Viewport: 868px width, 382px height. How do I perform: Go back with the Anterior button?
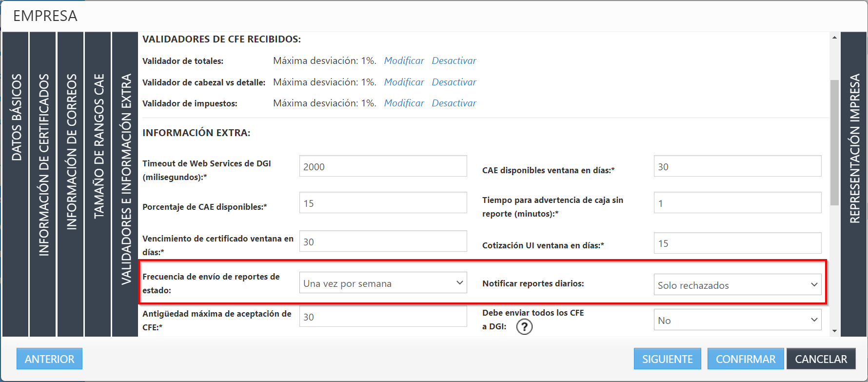click(49, 359)
